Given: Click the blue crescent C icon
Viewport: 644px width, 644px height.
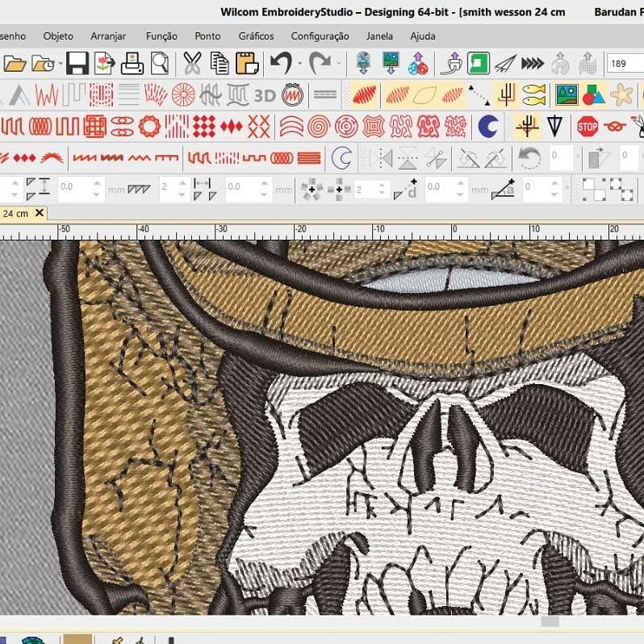Looking at the screenshot, I should tap(488, 127).
